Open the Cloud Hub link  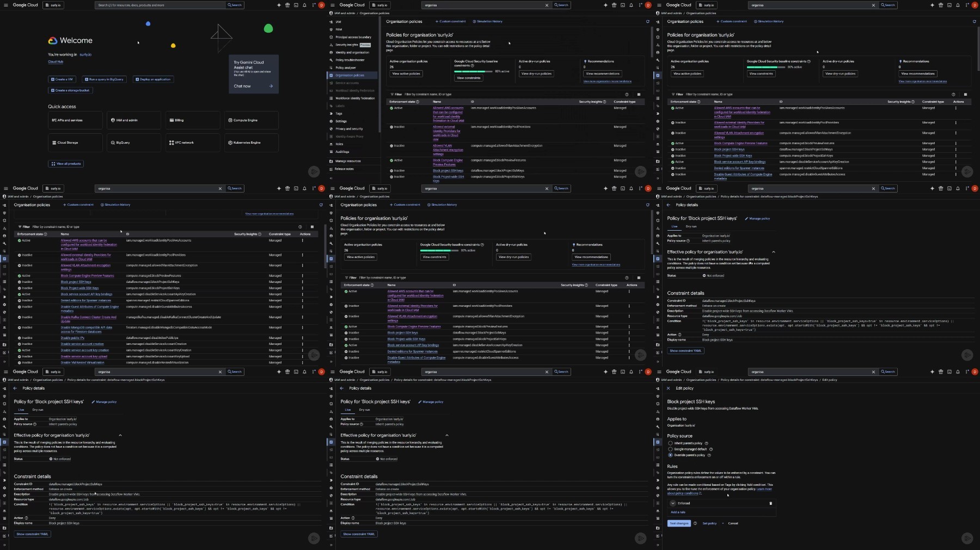56,62
